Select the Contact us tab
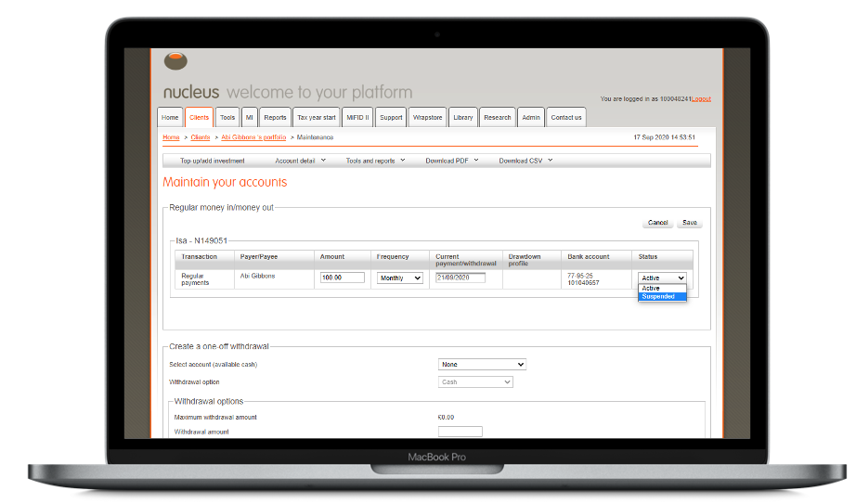 [x=566, y=117]
